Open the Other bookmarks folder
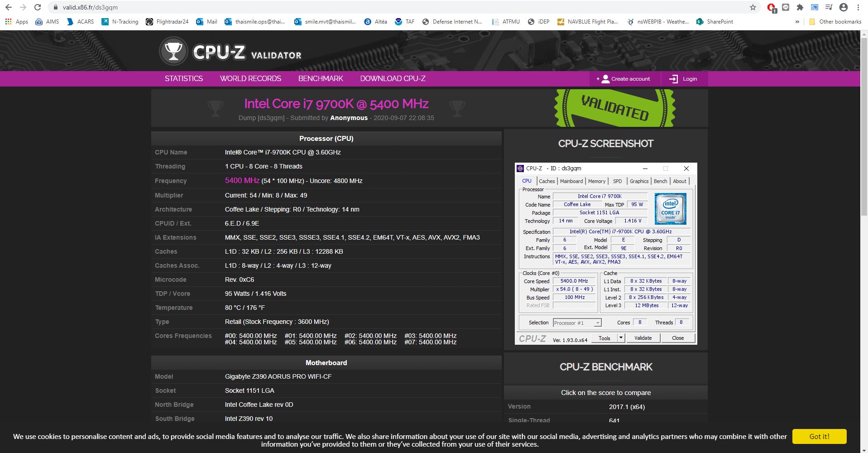Screen dimensions: 868x453 tap(835, 21)
